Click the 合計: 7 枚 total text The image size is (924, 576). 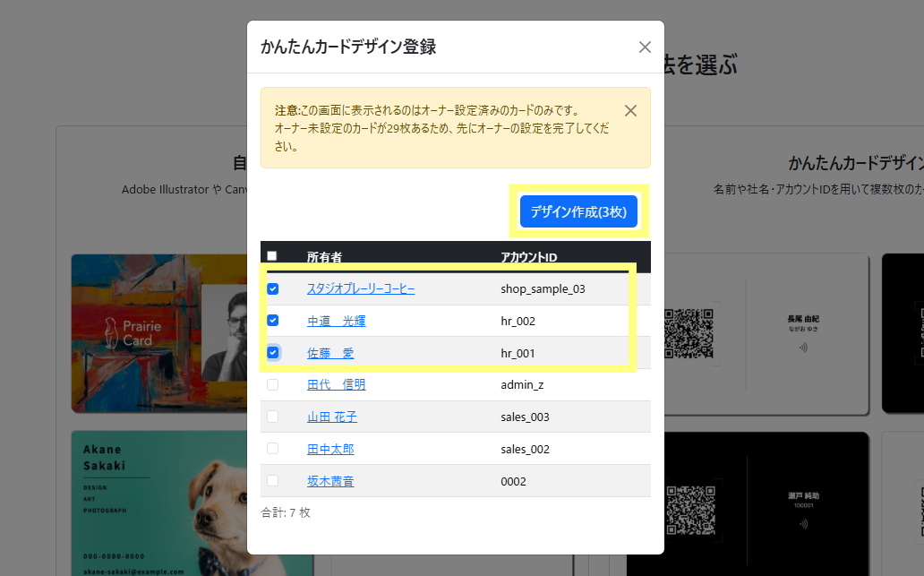click(x=286, y=512)
